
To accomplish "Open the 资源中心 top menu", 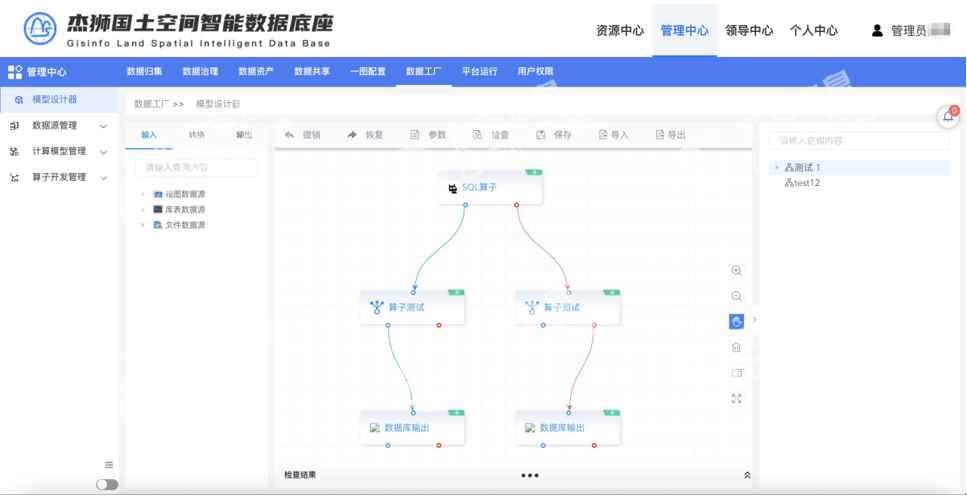I will click(620, 31).
